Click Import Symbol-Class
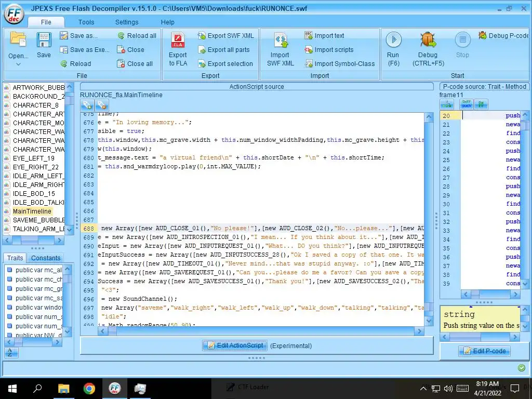The height and width of the screenshot is (399, 532). 340,63
